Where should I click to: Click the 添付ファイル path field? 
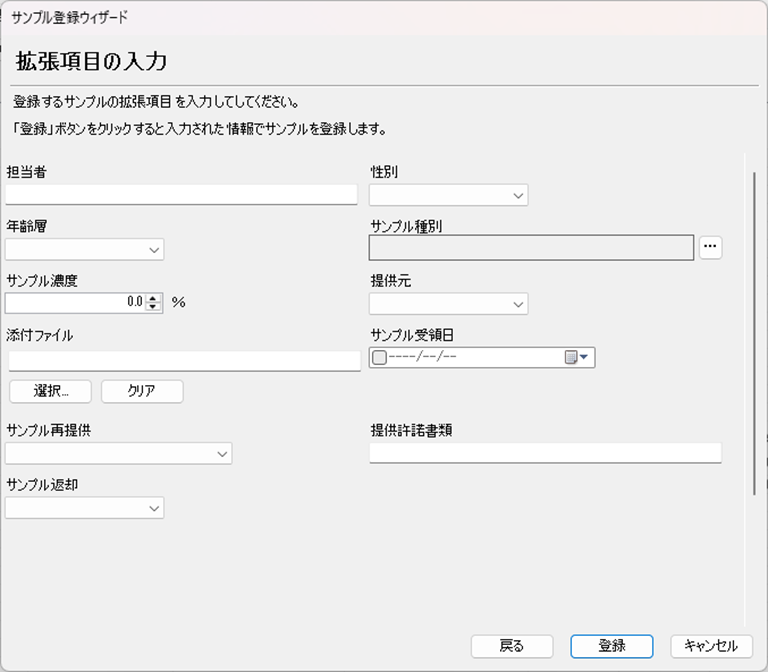pyautogui.click(x=184, y=361)
